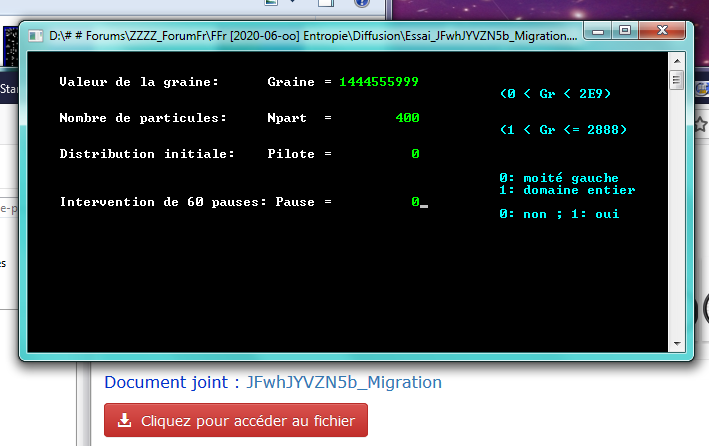709x446 pixels.
Task: Close the console window with X
Action: [x=662, y=31]
